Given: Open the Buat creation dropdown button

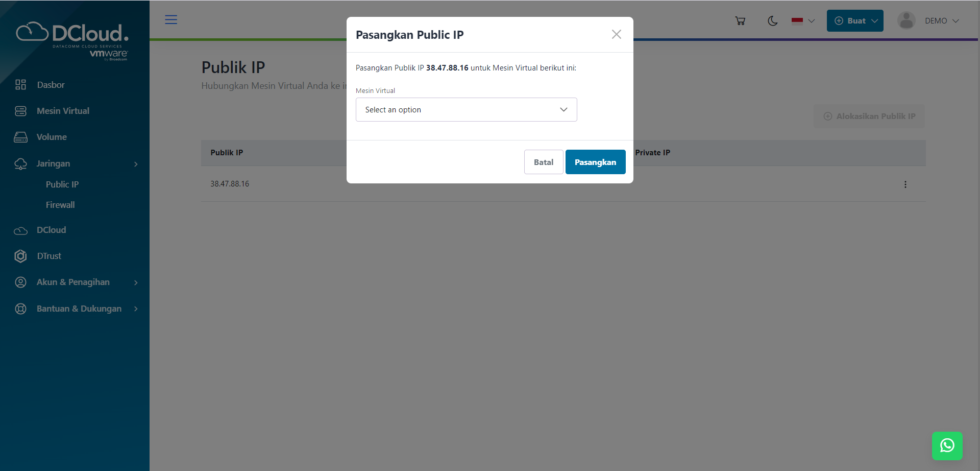Looking at the screenshot, I should coord(854,20).
